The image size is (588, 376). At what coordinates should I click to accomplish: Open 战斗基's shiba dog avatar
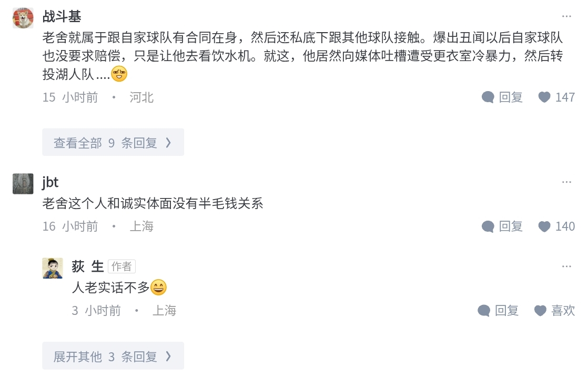click(23, 18)
